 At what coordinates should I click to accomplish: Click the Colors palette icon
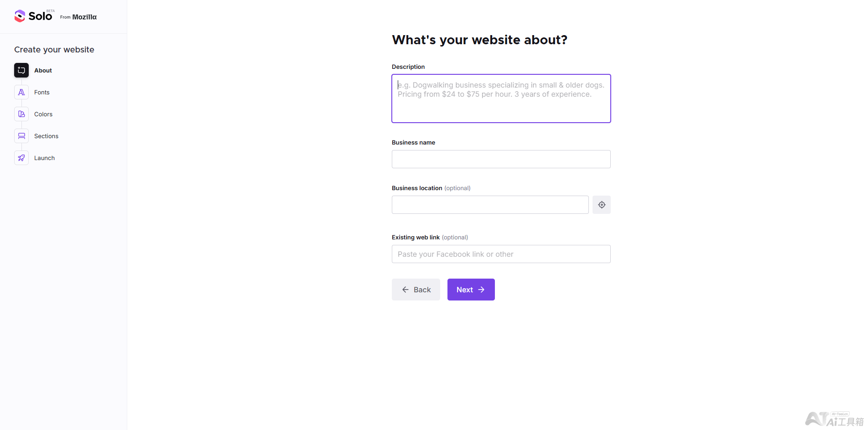(21, 114)
